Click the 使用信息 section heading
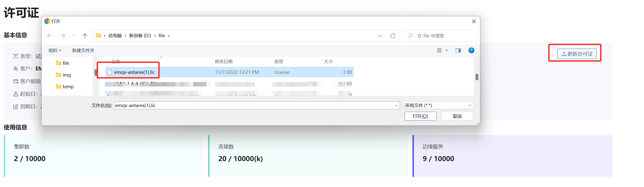 (x=15, y=127)
